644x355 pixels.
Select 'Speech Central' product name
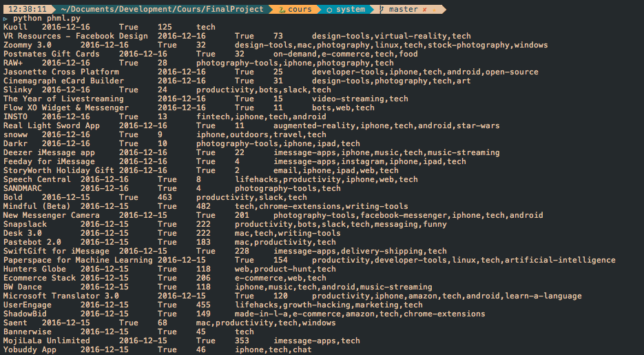37,179
